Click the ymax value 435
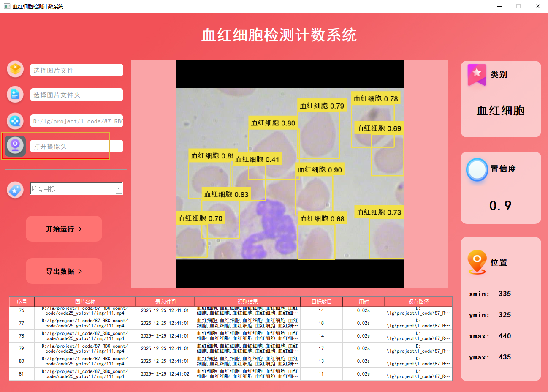 pyautogui.click(x=505, y=357)
